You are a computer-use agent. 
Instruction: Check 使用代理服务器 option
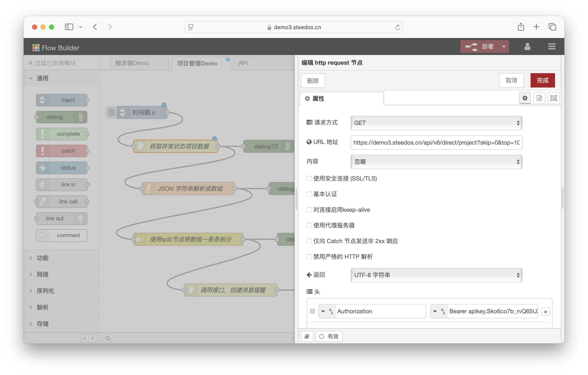coord(309,225)
